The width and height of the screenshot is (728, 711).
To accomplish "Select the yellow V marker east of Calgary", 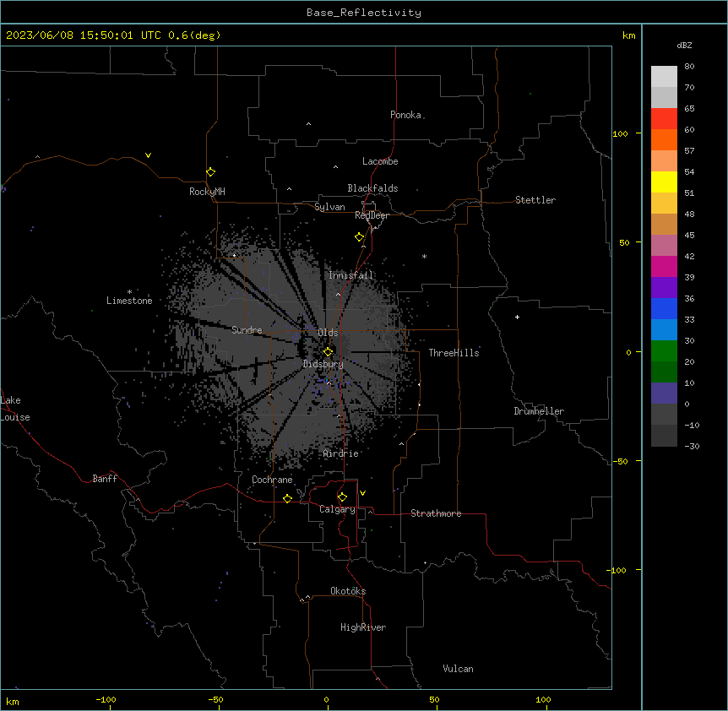I will [x=362, y=493].
